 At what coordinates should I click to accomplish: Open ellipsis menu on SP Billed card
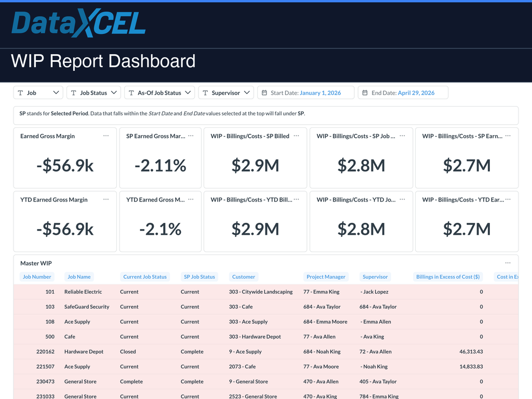[296, 136]
